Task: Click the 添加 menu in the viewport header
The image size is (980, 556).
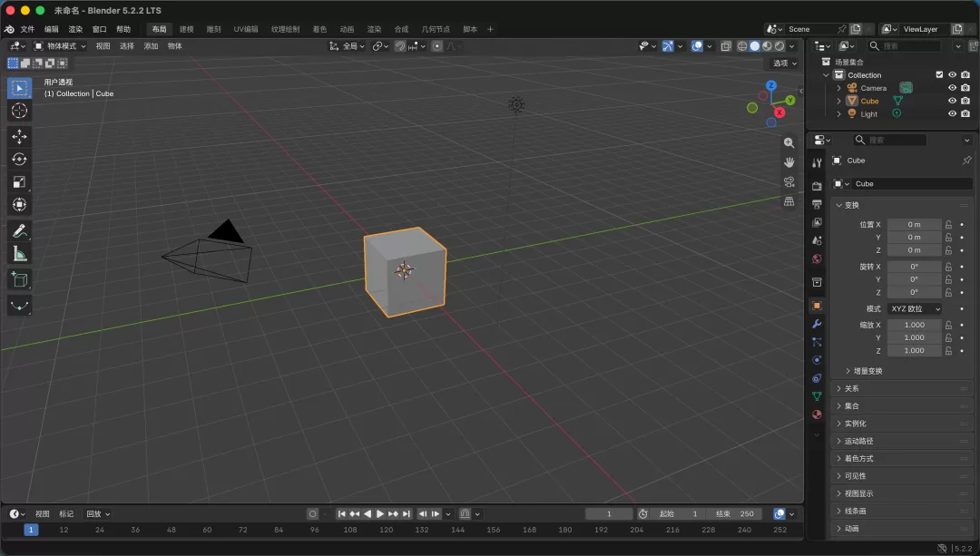Action: click(152, 46)
